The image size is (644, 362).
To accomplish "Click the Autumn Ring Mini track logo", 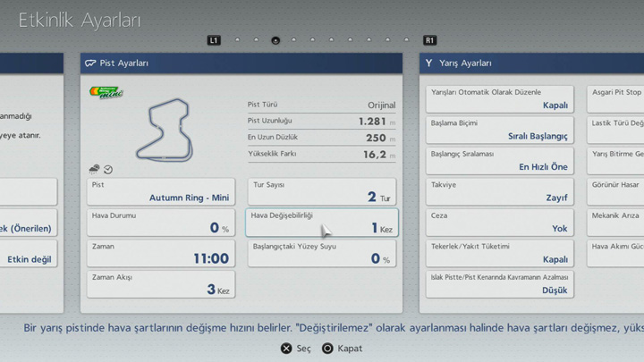I will tap(106, 93).
